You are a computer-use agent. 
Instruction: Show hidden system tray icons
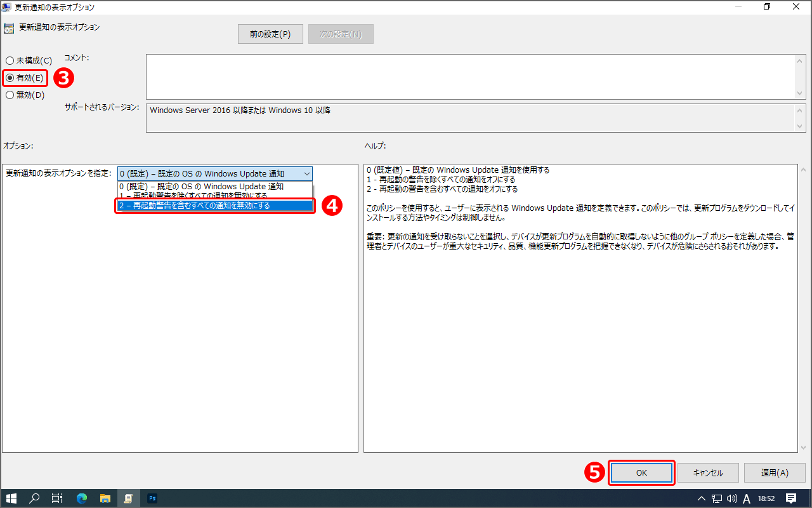(701, 498)
